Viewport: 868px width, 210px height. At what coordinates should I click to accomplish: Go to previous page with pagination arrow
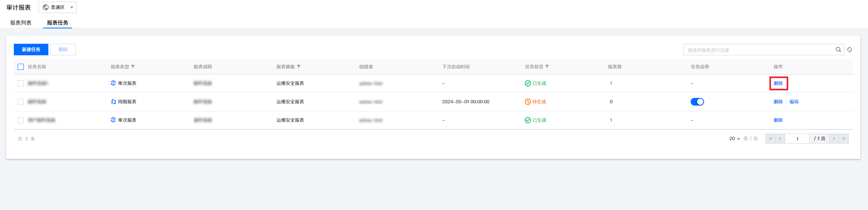click(780, 139)
